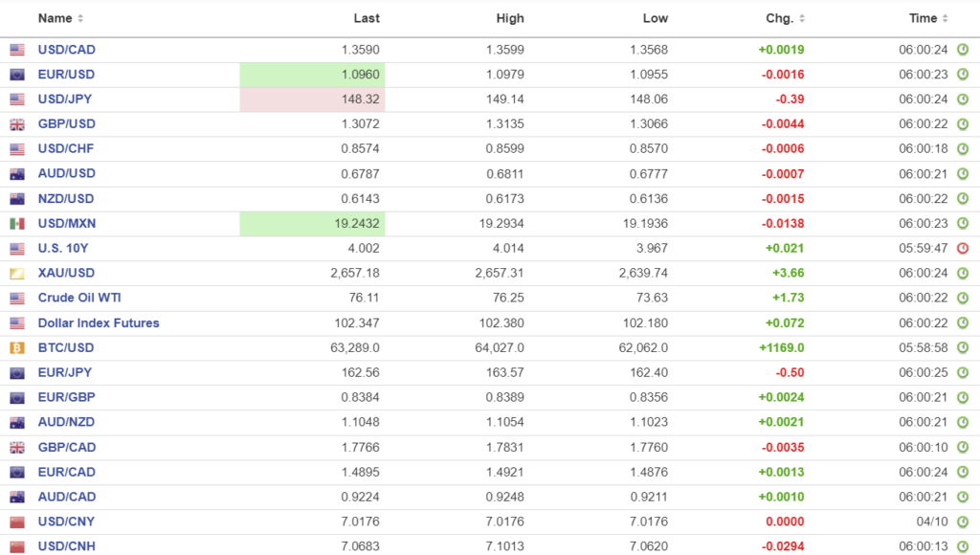980x555 pixels.
Task: Click the red clock icon for U.S. 10Y
Action: pos(963,249)
